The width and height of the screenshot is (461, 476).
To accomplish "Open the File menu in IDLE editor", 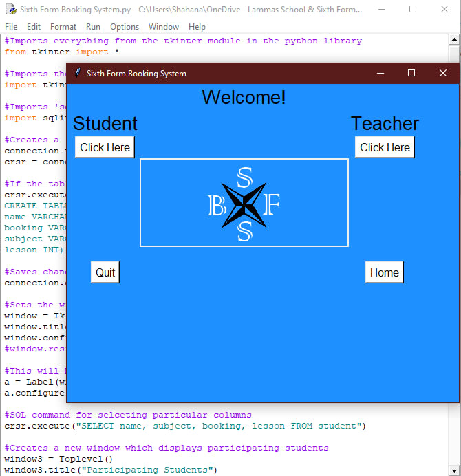I will point(11,27).
